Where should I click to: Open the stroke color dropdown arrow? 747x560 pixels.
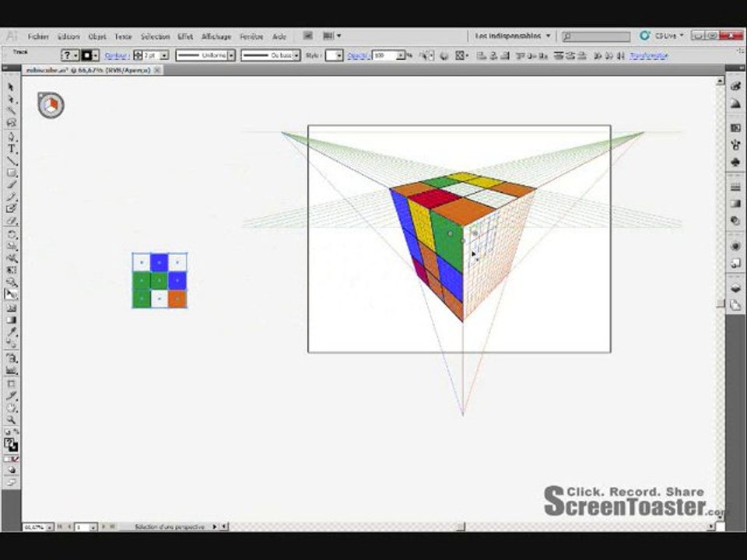coord(96,56)
